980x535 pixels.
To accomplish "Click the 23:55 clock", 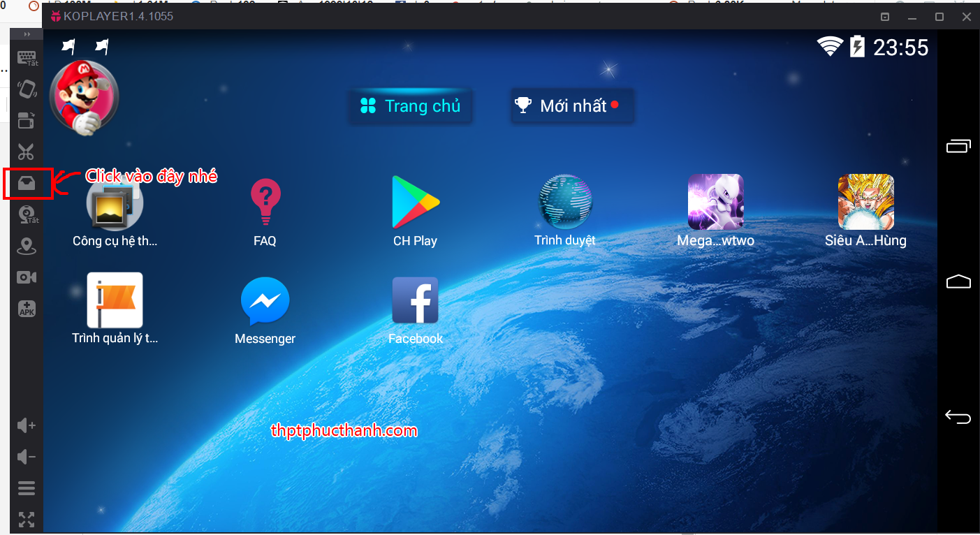I will [x=901, y=47].
